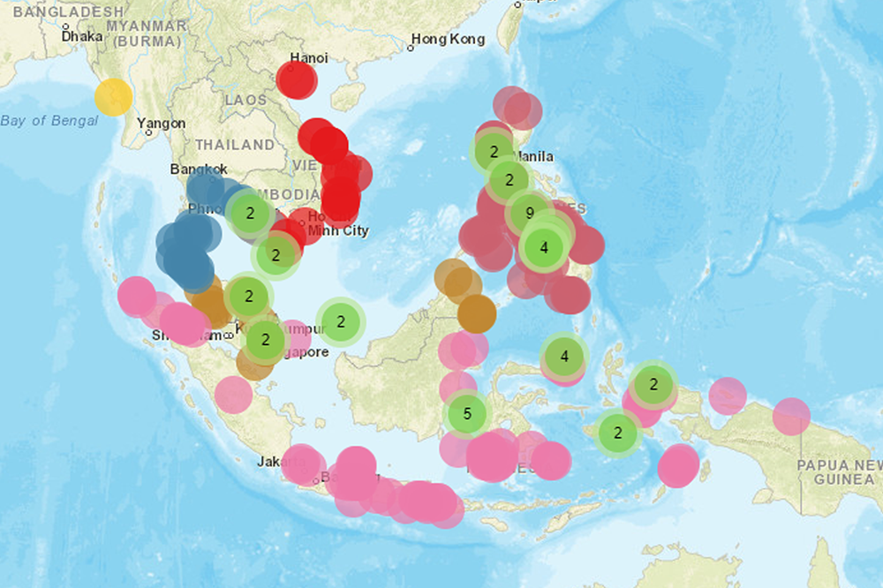Open the green cluster labeled 9
Image resolution: width=883 pixels, height=588 pixels.
click(529, 213)
